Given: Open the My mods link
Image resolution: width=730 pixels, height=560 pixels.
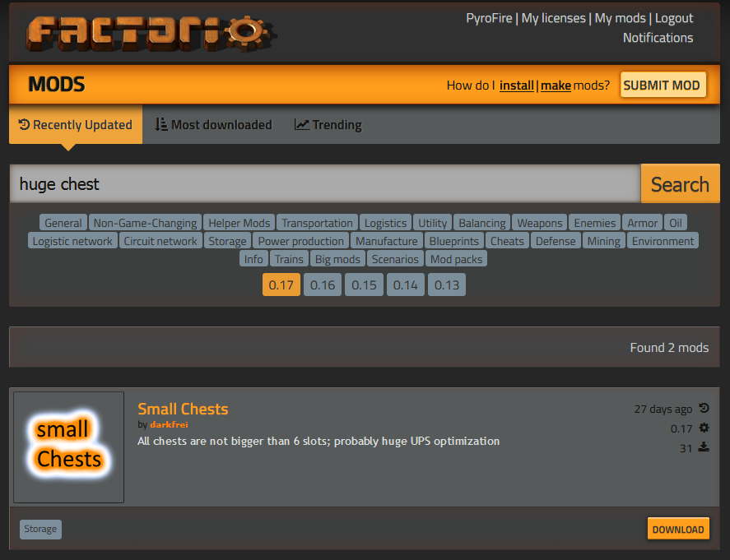Looking at the screenshot, I should click(x=620, y=18).
